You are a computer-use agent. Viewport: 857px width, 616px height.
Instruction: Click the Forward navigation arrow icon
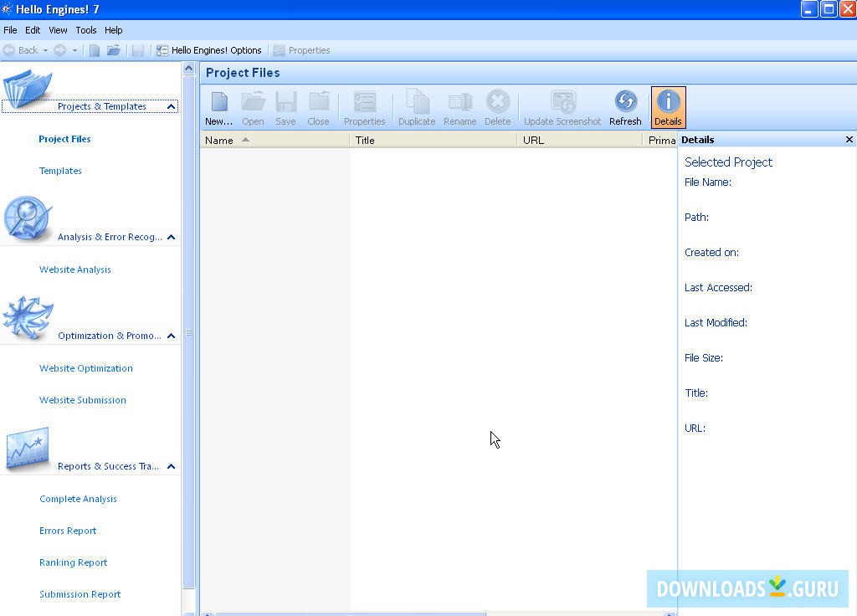[60, 50]
